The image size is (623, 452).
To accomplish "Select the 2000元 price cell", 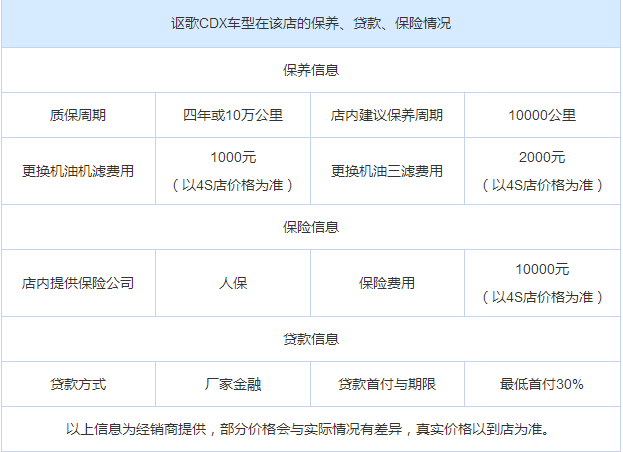I will coord(542,171).
